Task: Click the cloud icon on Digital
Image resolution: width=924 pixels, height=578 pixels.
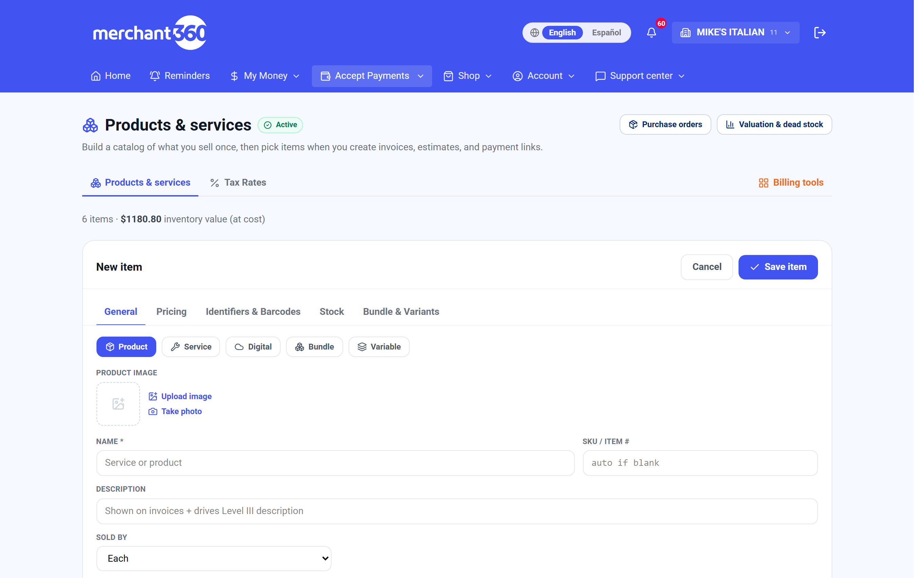Action: point(239,347)
